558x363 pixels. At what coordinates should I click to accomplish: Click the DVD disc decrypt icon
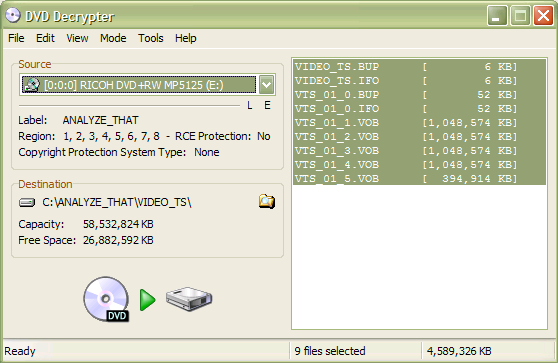pyautogui.click(x=106, y=299)
